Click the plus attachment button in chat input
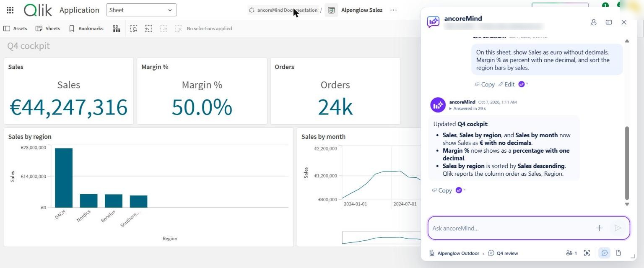 [x=599, y=228]
